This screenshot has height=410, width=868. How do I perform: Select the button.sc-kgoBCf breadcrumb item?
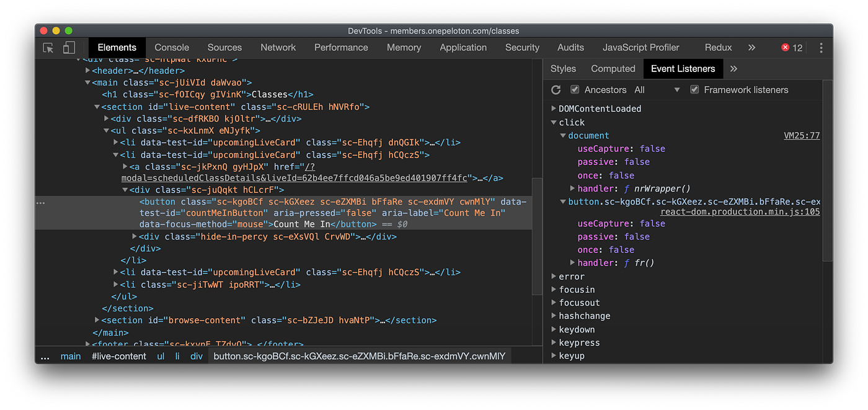(x=360, y=357)
